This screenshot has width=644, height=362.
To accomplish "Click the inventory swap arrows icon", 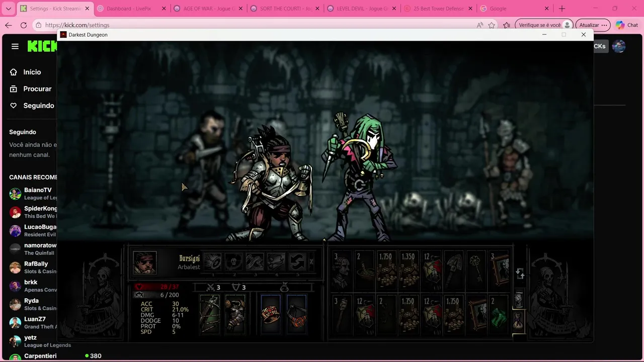I will [520, 274].
